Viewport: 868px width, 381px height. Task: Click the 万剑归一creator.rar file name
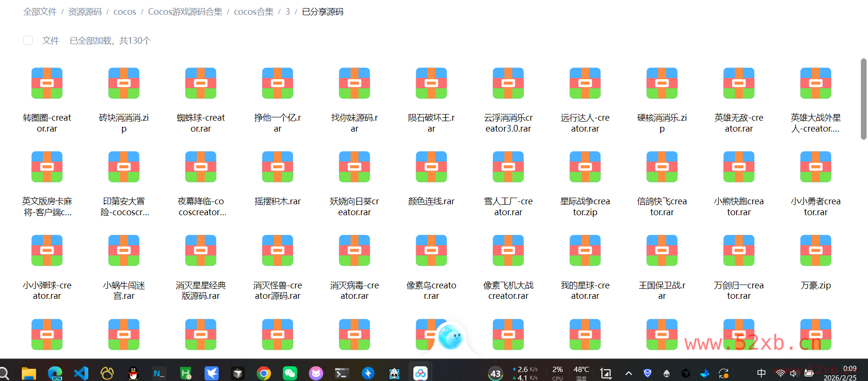(739, 290)
